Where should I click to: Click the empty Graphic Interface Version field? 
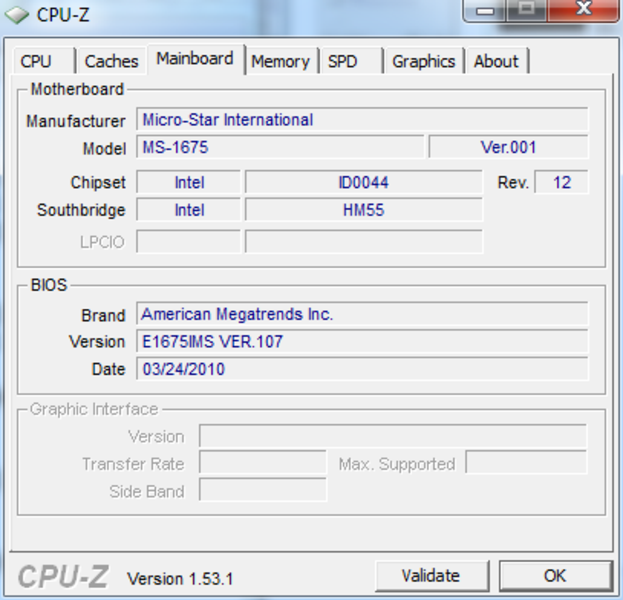click(393, 436)
